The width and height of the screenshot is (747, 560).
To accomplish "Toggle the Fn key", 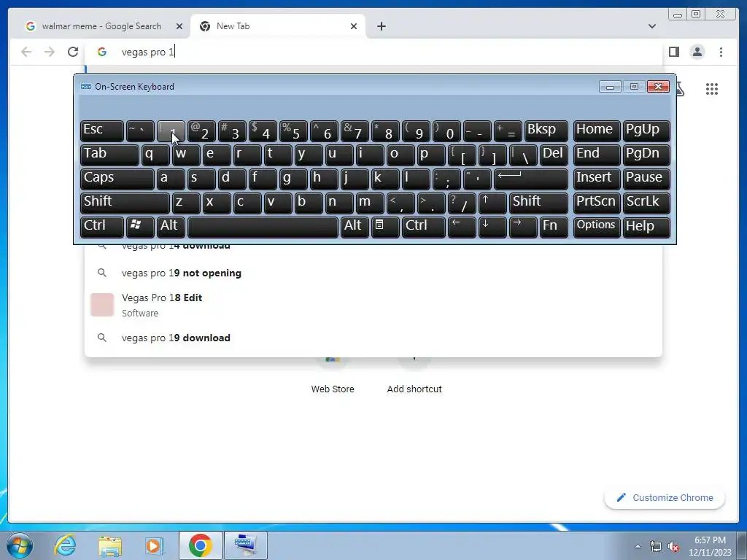I will (554, 227).
